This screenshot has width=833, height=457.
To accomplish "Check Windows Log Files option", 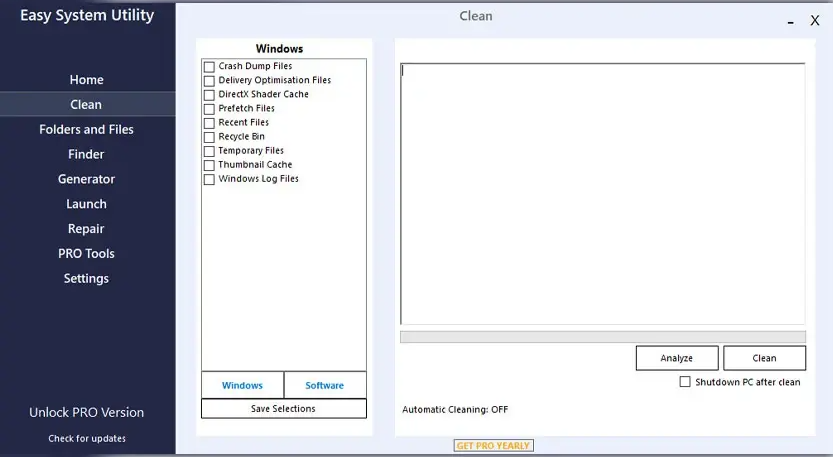I will pos(209,179).
